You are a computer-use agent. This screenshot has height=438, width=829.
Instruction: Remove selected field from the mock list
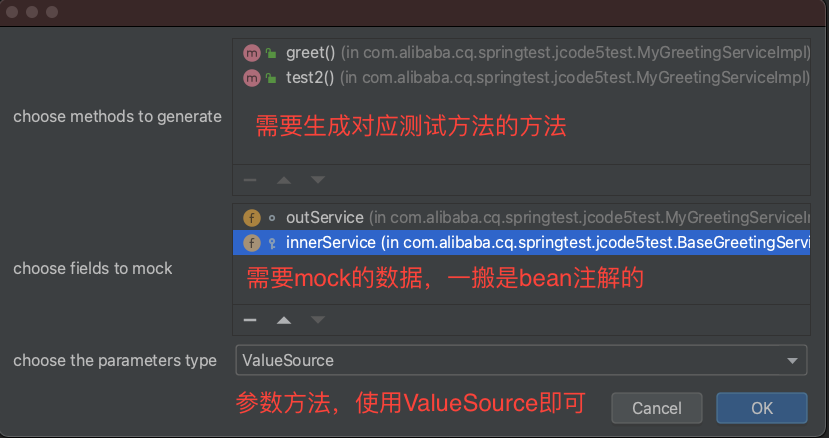coord(250,320)
